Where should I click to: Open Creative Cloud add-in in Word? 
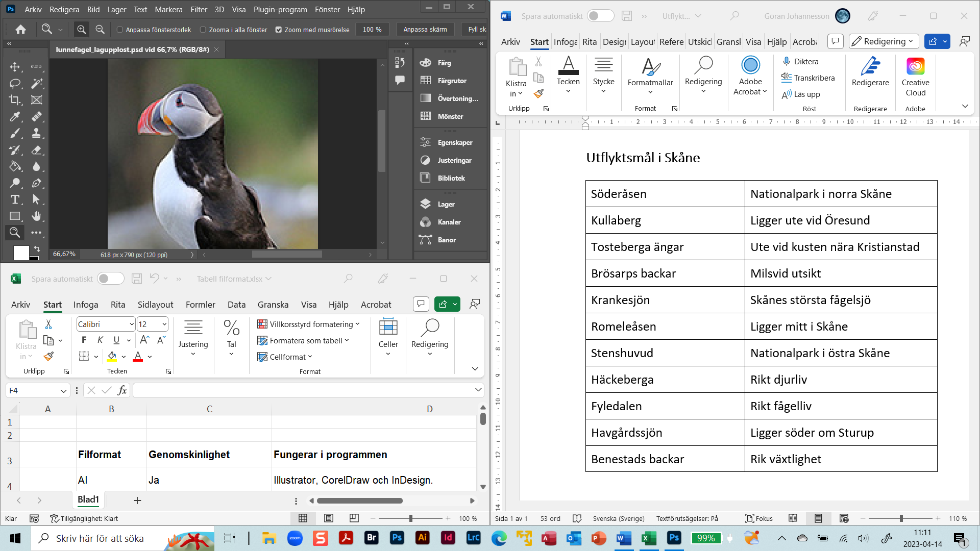tap(915, 77)
